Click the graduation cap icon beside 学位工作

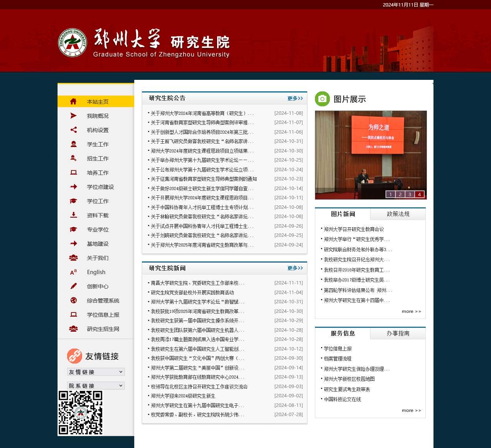[73, 201]
